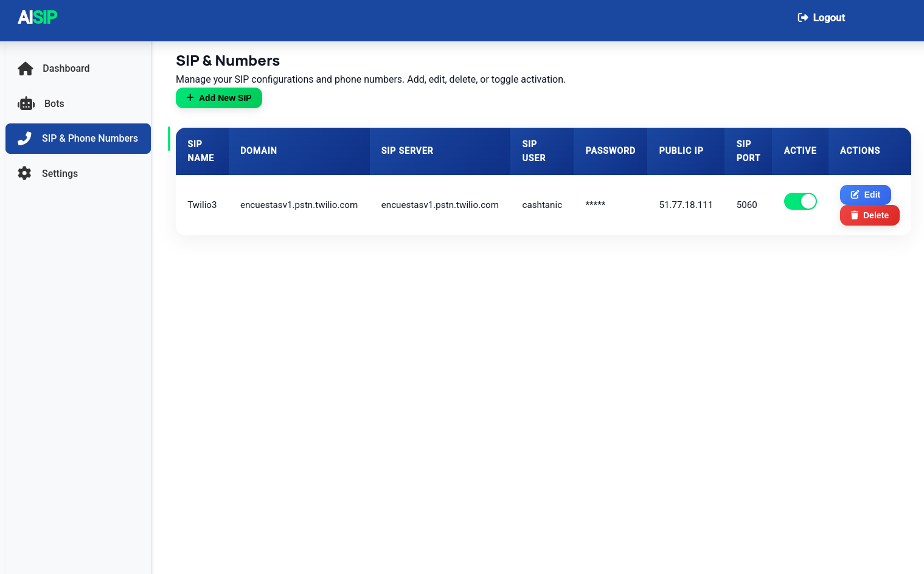Click the SIP port value 5060

(x=746, y=205)
